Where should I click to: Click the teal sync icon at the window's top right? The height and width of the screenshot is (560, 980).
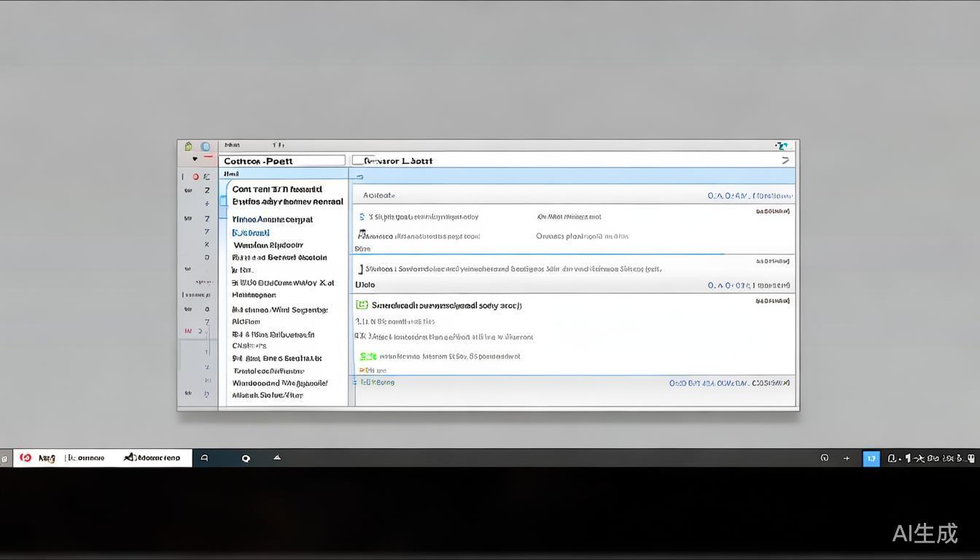point(782,145)
